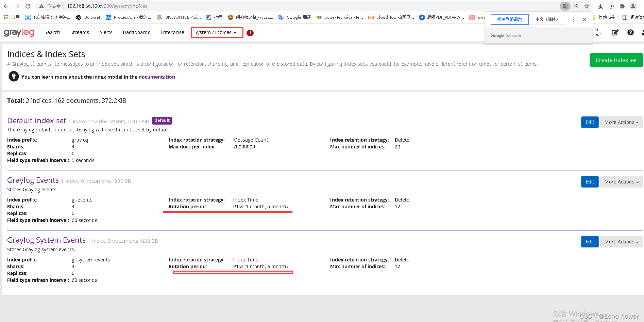
Task: Open the Alerts menu item
Action: tap(106, 32)
